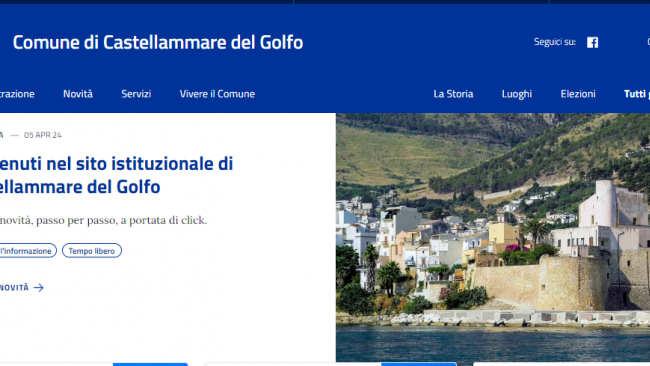Image resolution: width=650 pixels, height=366 pixels.
Task: Select the tag ending in l'informazione
Action: pos(27,251)
